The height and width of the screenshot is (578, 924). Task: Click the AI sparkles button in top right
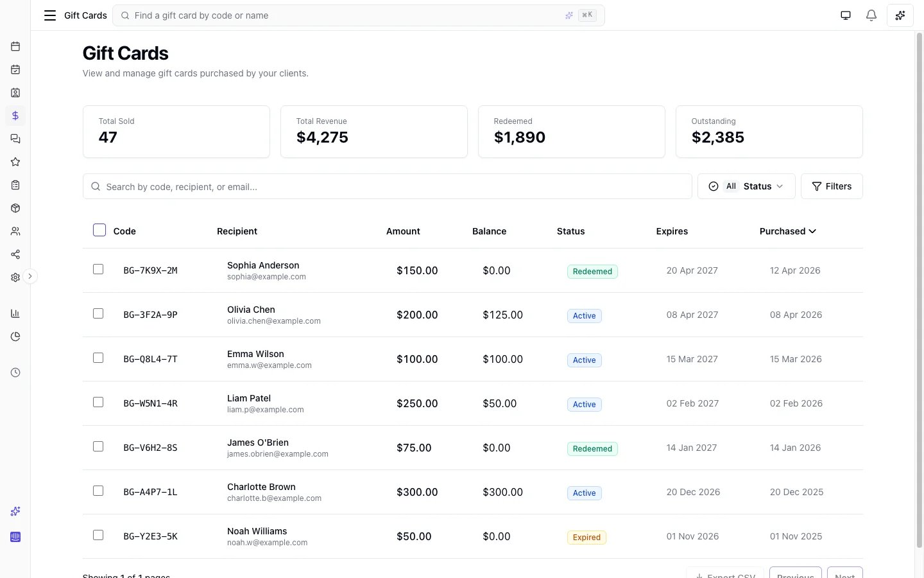click(x=900, y=15)
